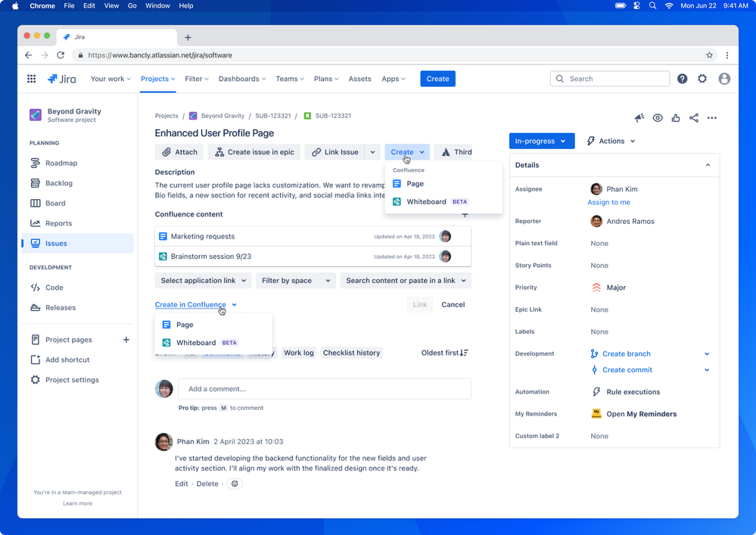Viewport: 756px width, 535px height.
Task: Expand the Create branch chevron
Action: pyautogui.click(x=707, y=353)
